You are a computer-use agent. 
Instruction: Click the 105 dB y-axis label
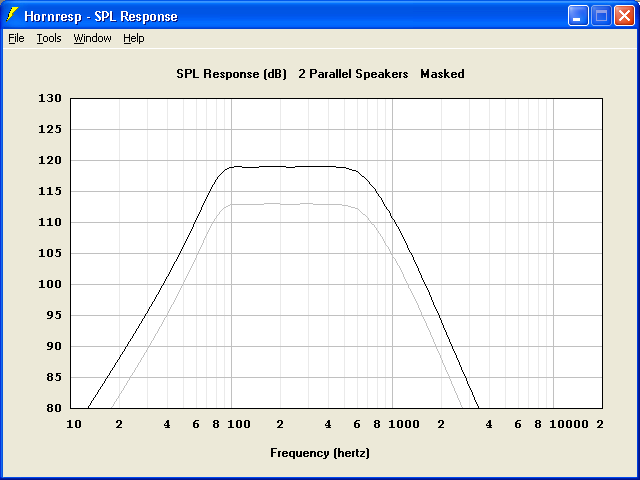[x=50, y=253]
